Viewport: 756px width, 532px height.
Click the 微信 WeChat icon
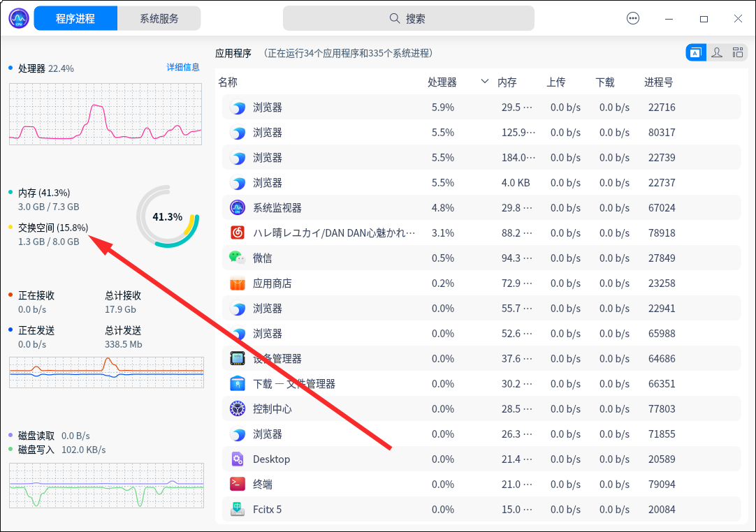click(x=238, y=258)
